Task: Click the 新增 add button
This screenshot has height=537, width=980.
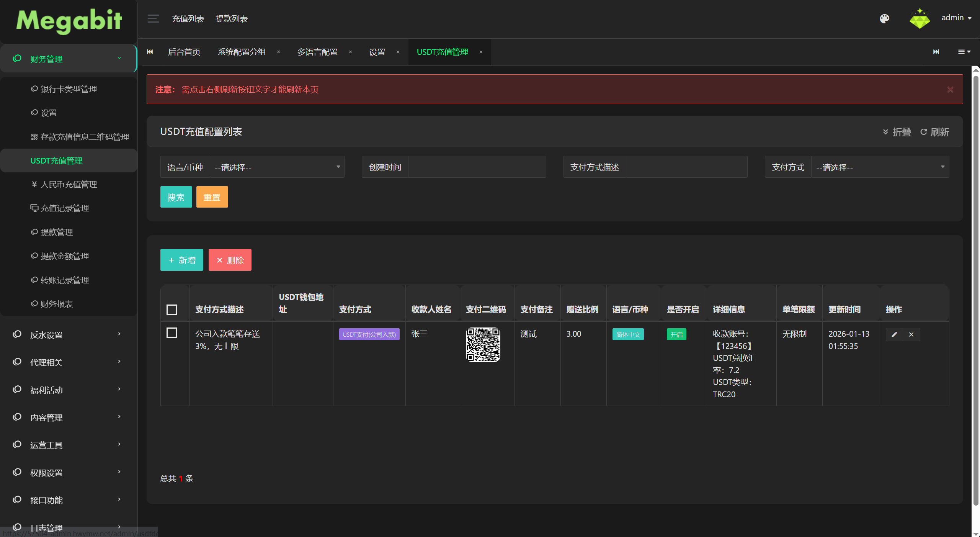Action: click(x=182, y=260)
